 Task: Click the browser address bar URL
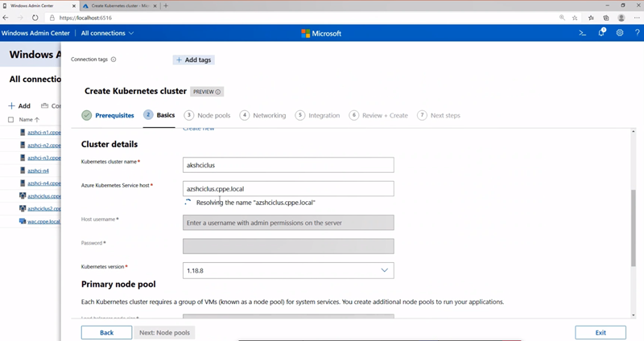tap(85, 18)
